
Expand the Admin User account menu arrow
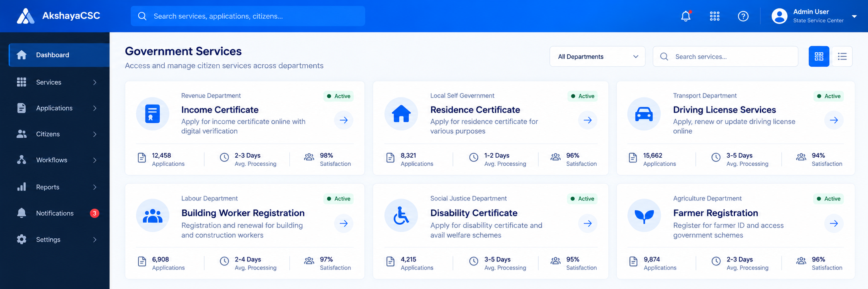coord(854,16)
